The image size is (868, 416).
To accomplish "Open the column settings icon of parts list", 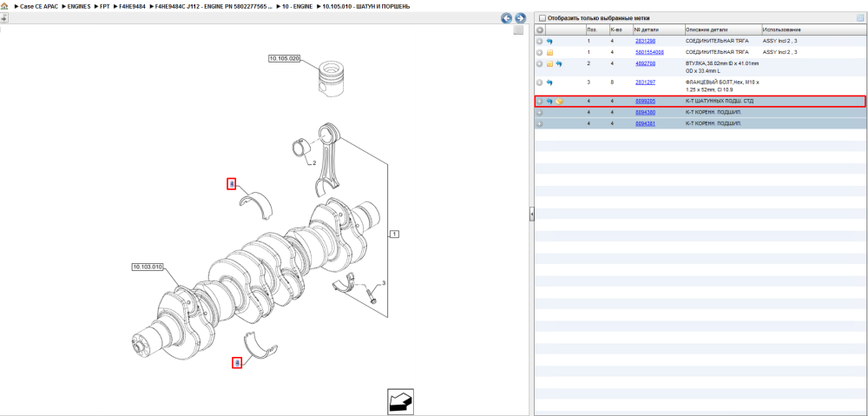I will pos(859,17).
